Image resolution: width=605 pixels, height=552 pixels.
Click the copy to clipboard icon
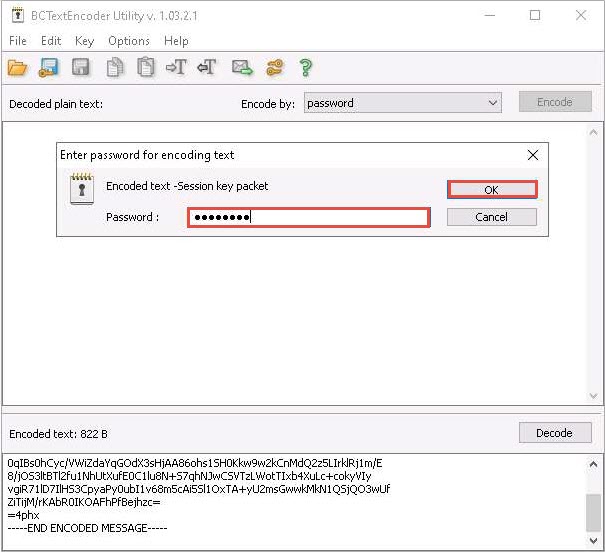coord(115,68)
